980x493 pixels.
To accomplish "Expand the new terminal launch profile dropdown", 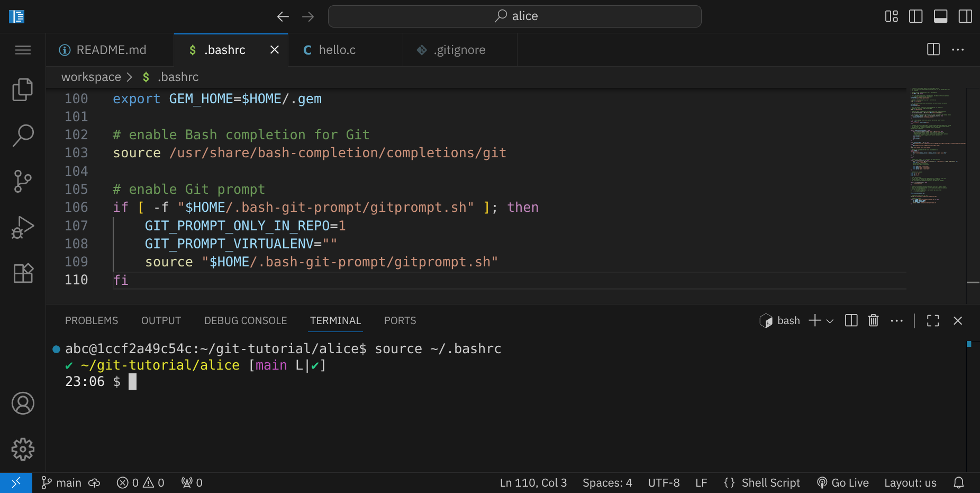I will coord(830,321).
